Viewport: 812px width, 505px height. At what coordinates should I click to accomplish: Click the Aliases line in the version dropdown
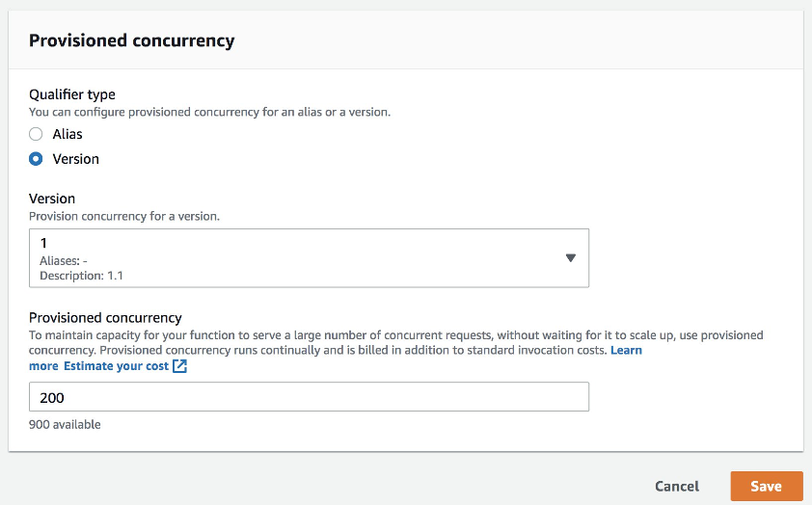click(x=66, y=260)
